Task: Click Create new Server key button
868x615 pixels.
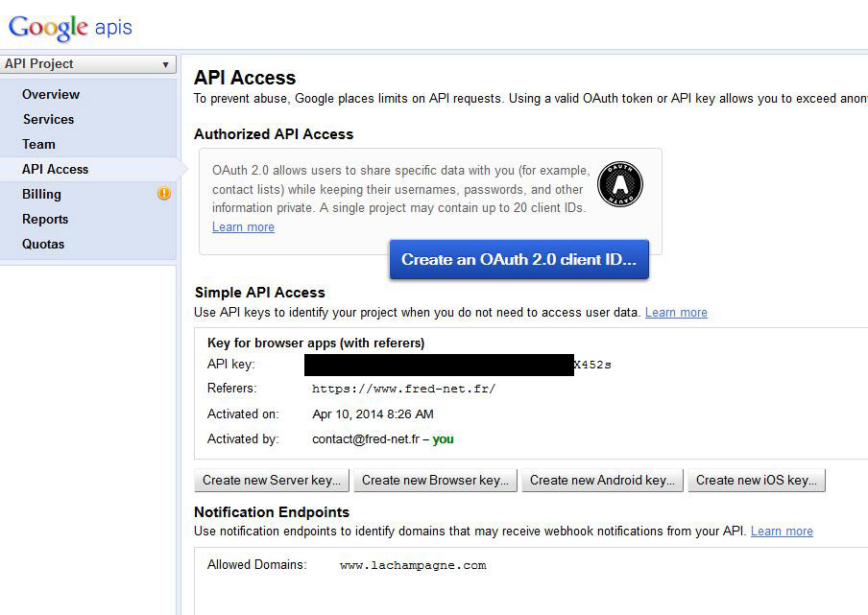Action: point(272,480)
